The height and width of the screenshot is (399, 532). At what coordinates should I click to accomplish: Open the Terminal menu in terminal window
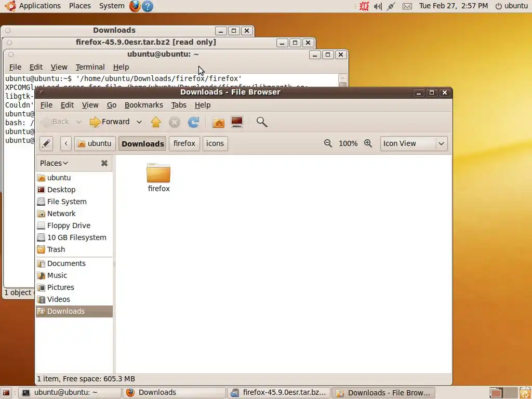[90, 67]
